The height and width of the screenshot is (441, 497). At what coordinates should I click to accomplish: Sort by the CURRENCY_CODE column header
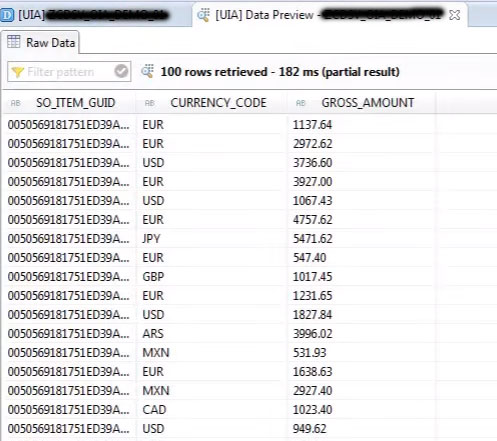point(211,103)
